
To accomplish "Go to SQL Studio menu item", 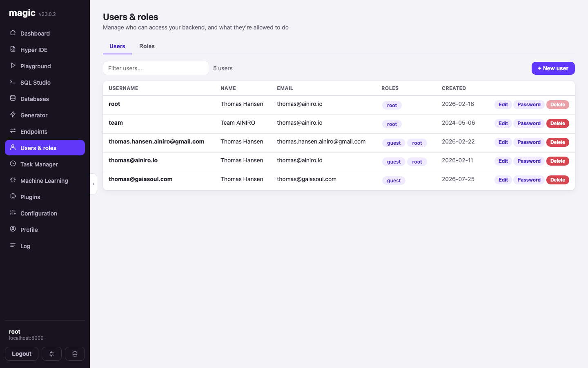I will 45,82.
